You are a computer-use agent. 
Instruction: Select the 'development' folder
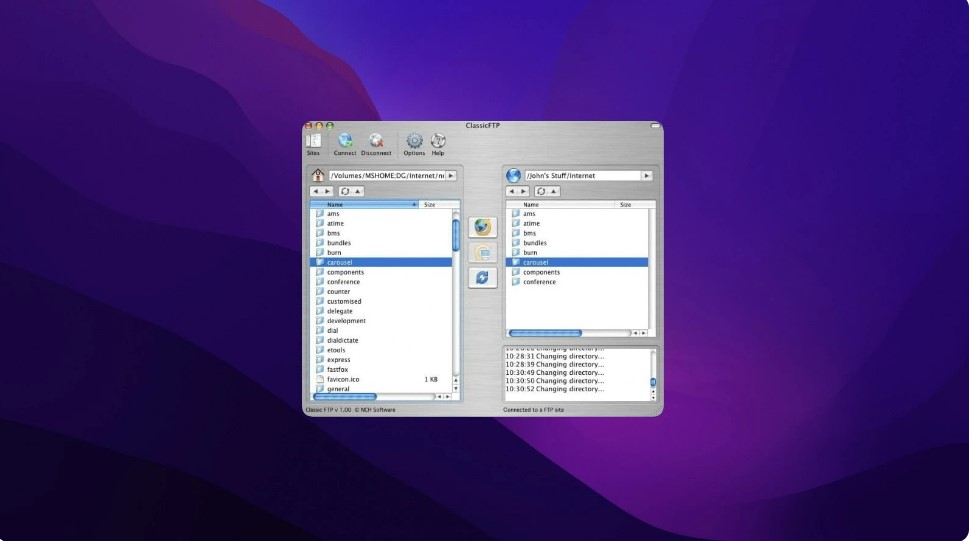[x=381, y=321]
